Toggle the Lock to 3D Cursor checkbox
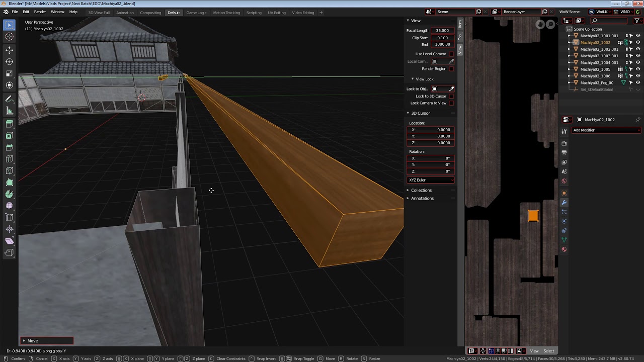644x362 pixels. [451, 96]
